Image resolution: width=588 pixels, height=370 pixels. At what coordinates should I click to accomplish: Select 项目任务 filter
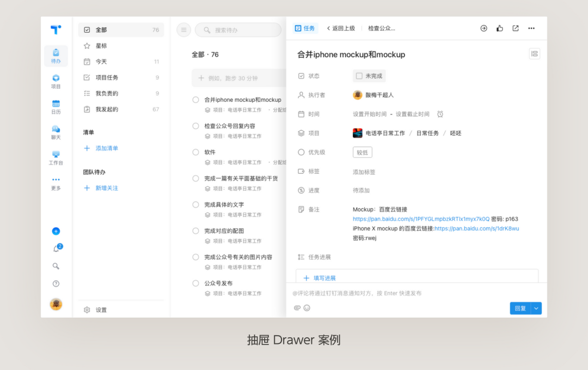point(121,78)
